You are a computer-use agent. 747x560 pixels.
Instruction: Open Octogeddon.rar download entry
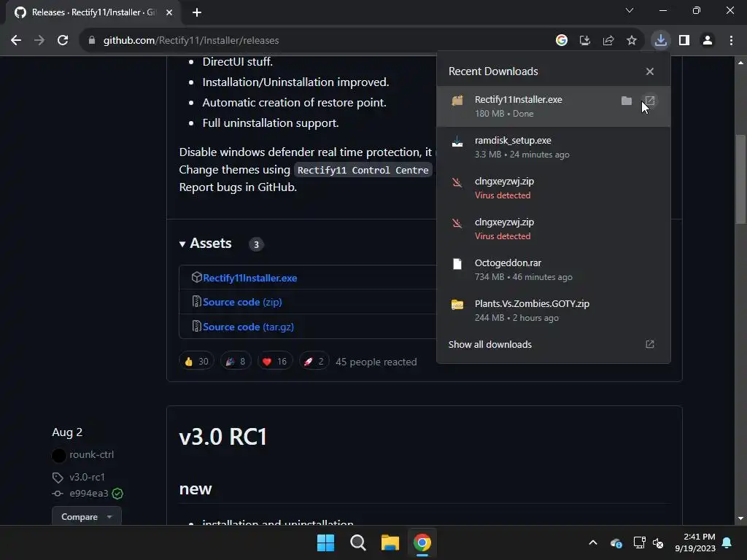click(553, 270)
